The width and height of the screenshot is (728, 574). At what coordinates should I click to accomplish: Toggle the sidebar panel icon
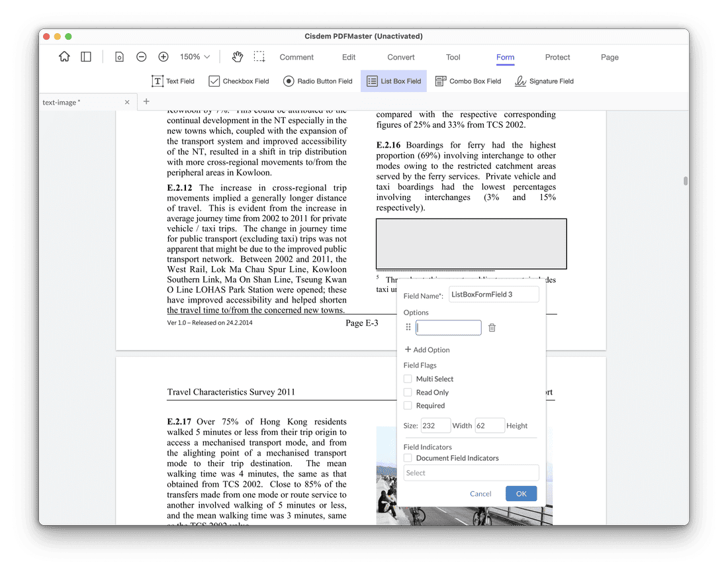coord(86,57)
